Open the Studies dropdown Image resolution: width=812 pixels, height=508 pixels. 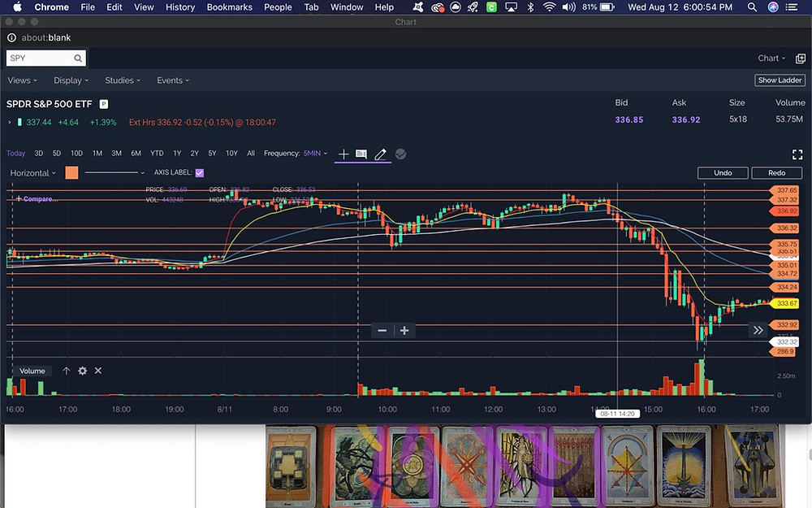[123, 80]
